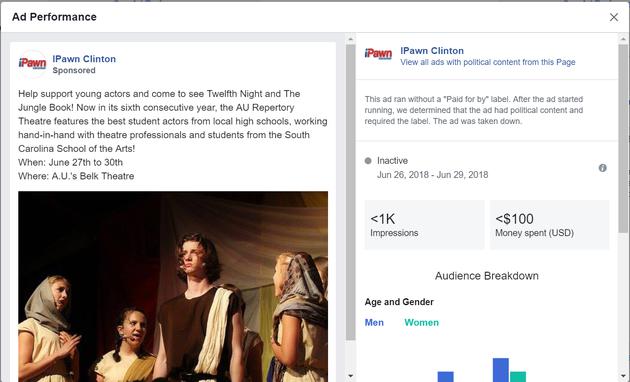Click iPawn logo in right details panel
This screenshot has width=630, height=382.
[378, 53]
